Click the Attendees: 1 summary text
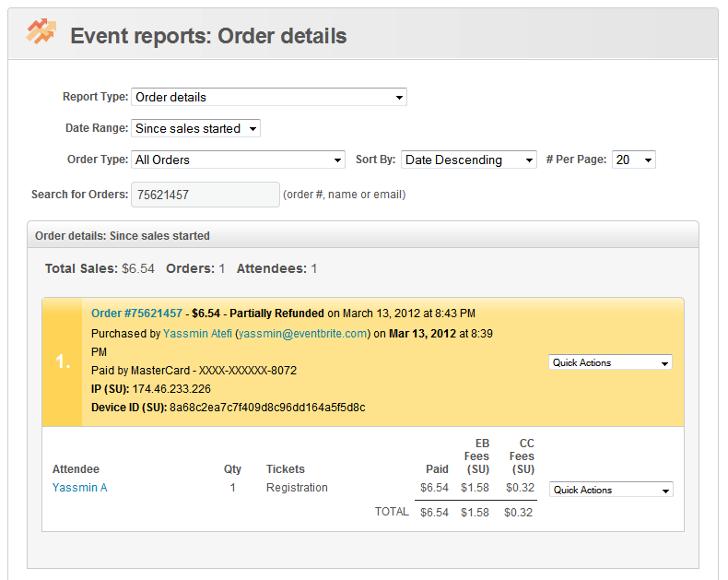Image resolution: width=728 pixels, height=580 pixels. (x=276, y=268)
